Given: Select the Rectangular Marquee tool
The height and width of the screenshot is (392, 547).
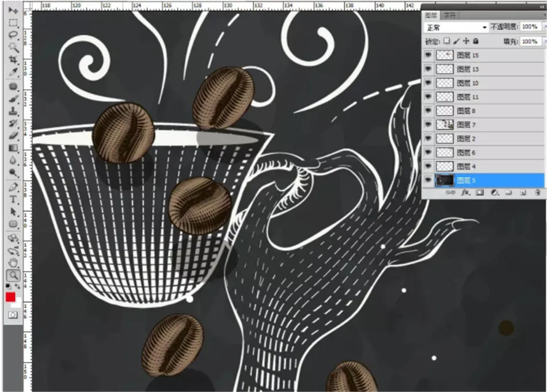Looking at the screenshot, I should [x=13, y=23].
